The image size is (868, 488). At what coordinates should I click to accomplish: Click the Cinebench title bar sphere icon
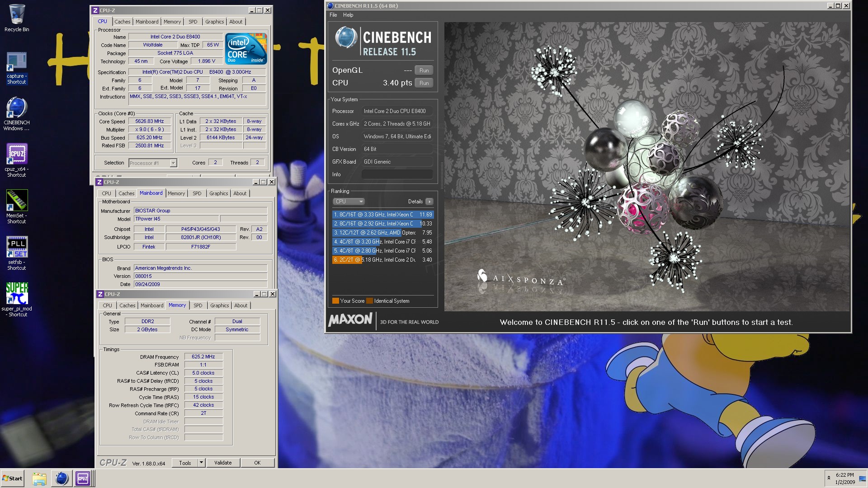pos(330,6)
